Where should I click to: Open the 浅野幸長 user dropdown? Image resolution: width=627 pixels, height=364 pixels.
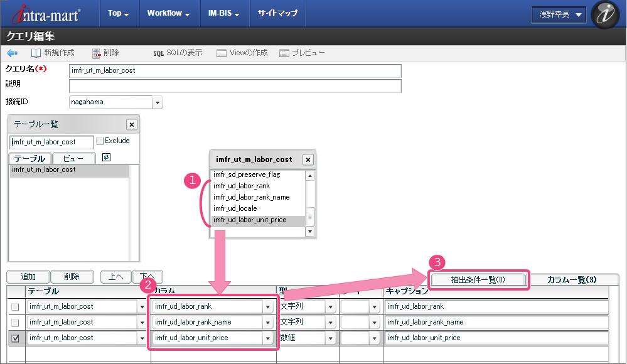(x=559, y=15)
